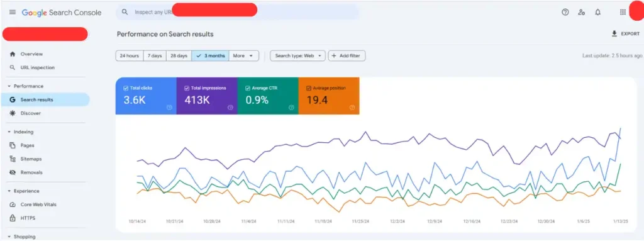This screenshot has height=241, width=644.
Task: Click the Export button
Action: [626, 34]
